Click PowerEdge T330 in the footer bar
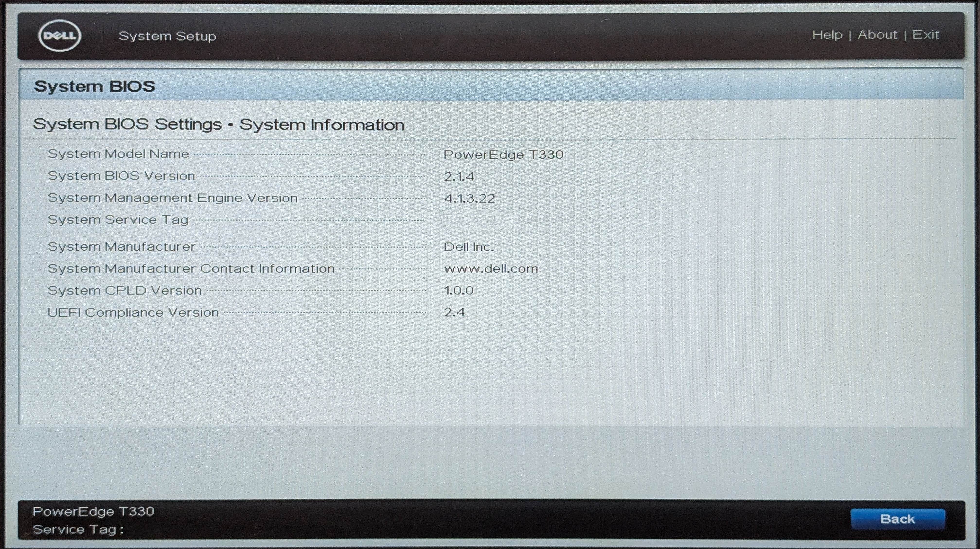The height and width of the screenshot is (549, 980). tap(94, 511)
